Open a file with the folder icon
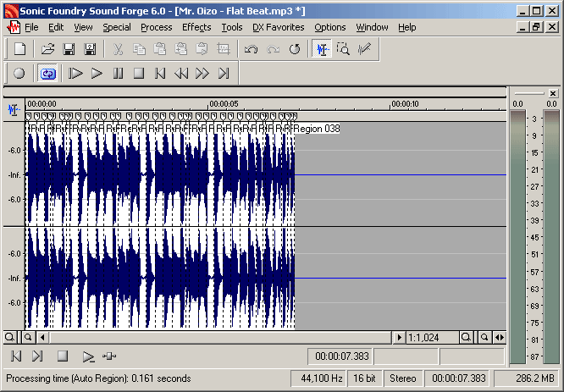Screen dimensions: 564x392 (x=47, y=49)
